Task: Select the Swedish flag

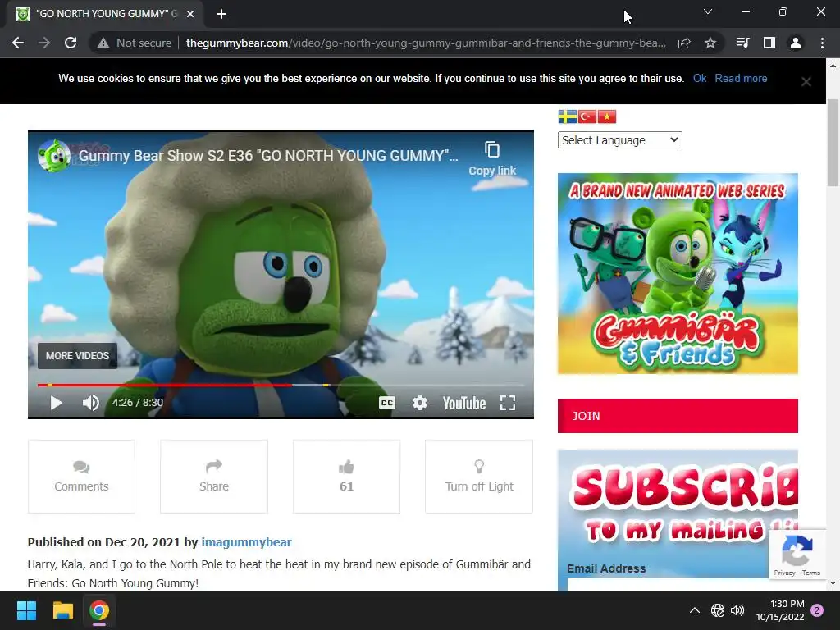Action: pyautogui.click(x=568, y=116)
